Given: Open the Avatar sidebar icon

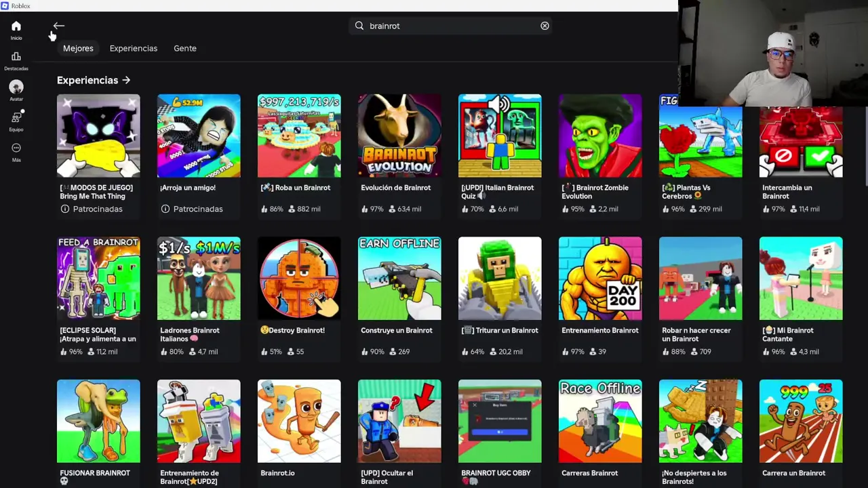Looking at the screenshot, I should [x=16, y=87].
